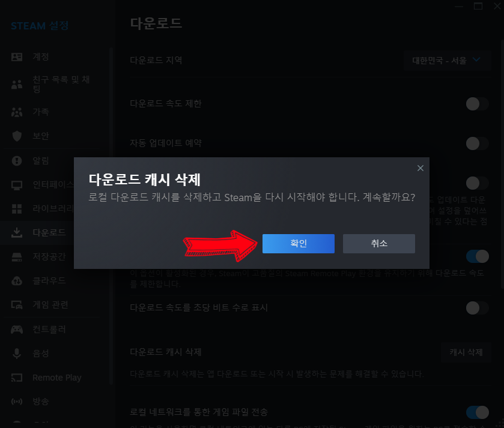The height and width of the screenshot is (428, 504).
Task: Click the 다운로드 page scrollbar on the right edge
Action: click(x=502, y=165)
